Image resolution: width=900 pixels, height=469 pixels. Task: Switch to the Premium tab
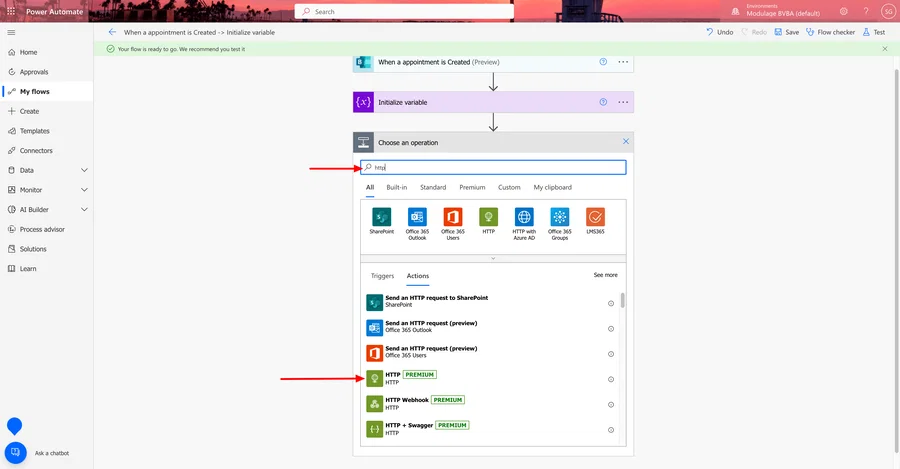[472, 187]
